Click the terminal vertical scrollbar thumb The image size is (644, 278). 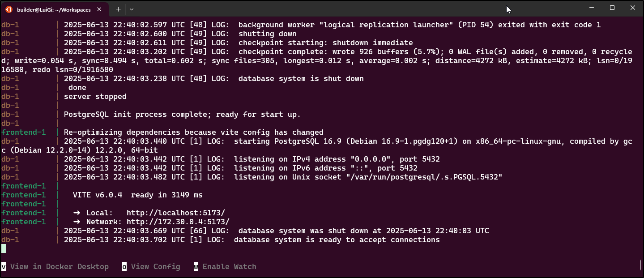640,265
